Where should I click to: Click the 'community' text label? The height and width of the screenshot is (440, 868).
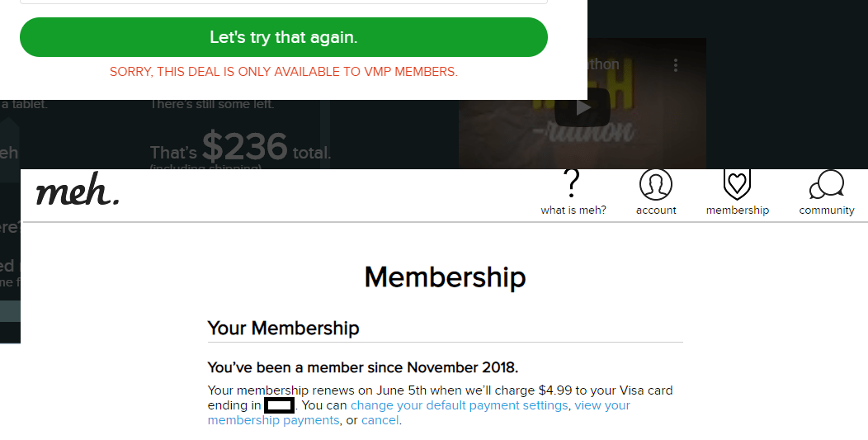pos(826,211)
